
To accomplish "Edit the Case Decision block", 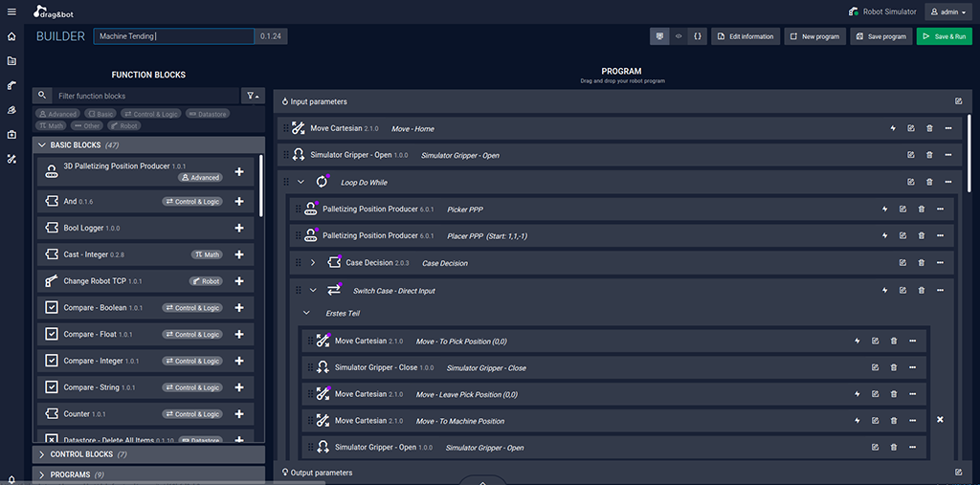I will point(902,262).
